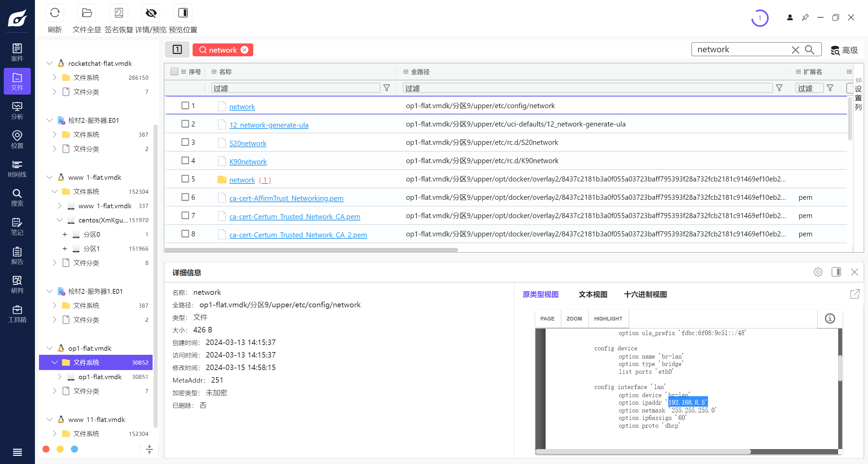Switch to the 文本视图 tab
Image resolution: width=868 pixels, height=464 pixels.
593,294
